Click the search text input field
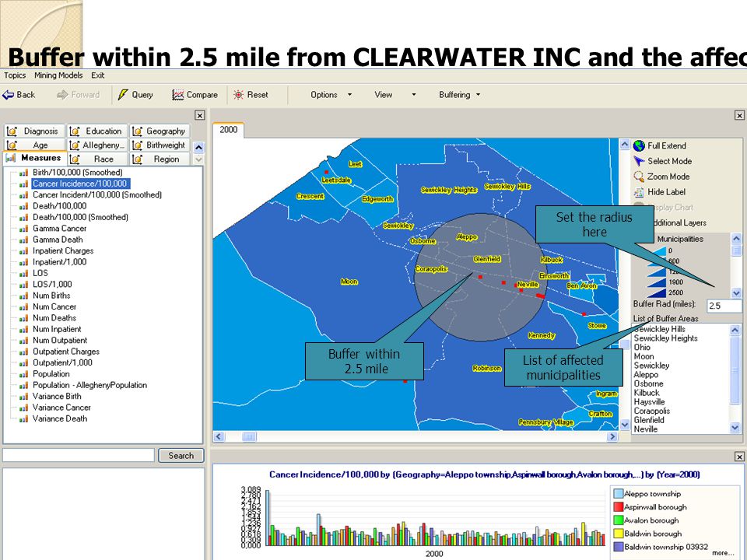 coord(79,455)
